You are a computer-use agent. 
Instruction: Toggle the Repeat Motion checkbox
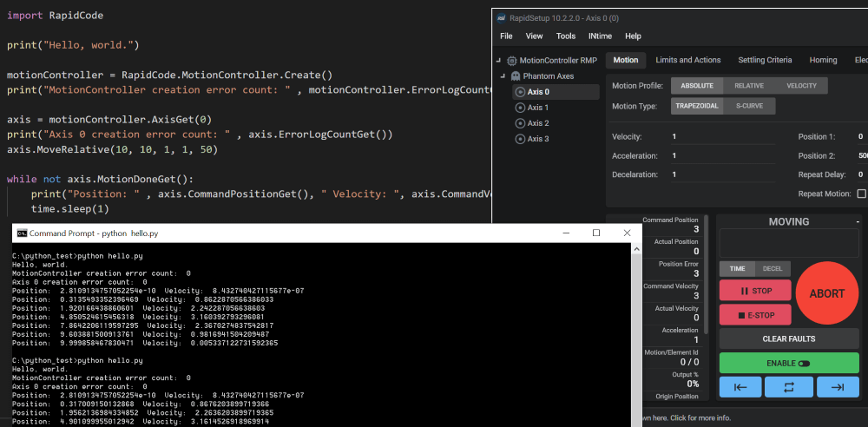861,194
